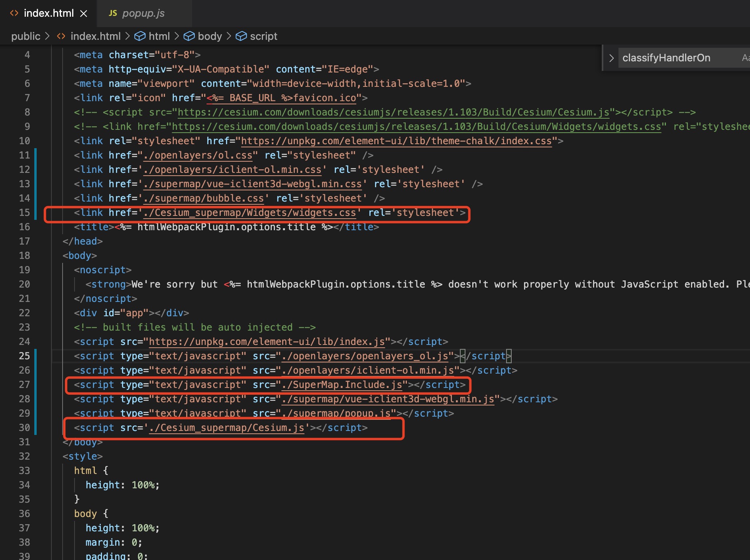Follow the ./supermap/popup.js script link

pos(336,413)
